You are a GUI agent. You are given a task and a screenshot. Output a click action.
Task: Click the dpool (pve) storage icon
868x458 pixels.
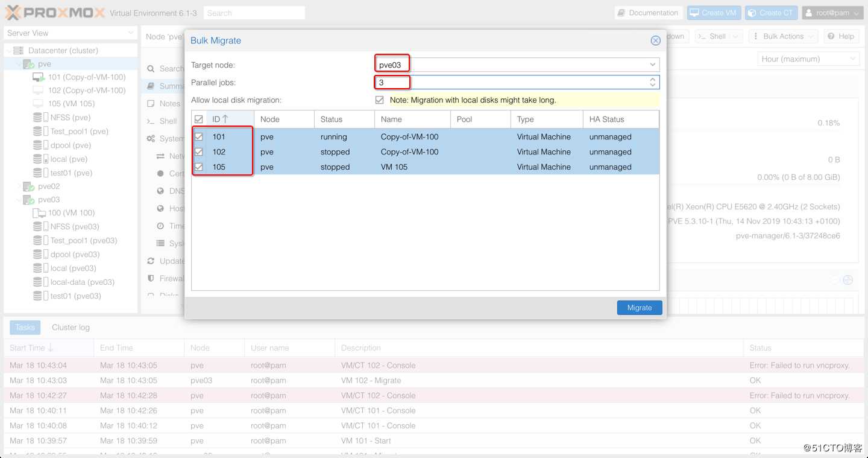click(x=39, y=145)
